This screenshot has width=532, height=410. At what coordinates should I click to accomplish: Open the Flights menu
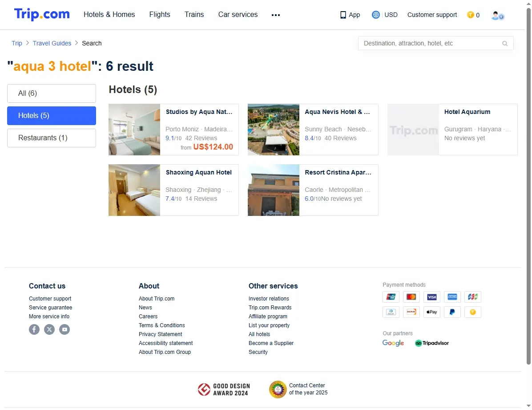(160, 15)
